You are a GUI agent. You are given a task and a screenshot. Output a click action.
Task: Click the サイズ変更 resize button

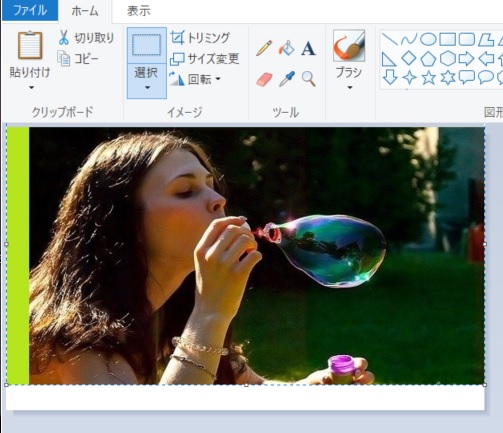(205, 59)
